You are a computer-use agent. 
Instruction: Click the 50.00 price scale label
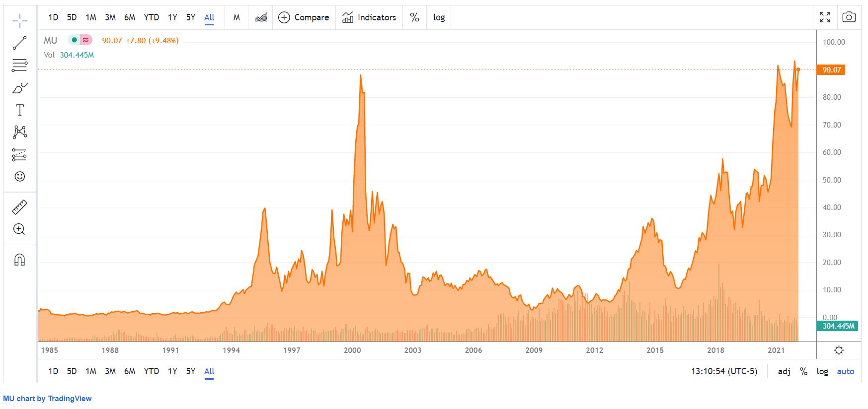coord(832,180)
